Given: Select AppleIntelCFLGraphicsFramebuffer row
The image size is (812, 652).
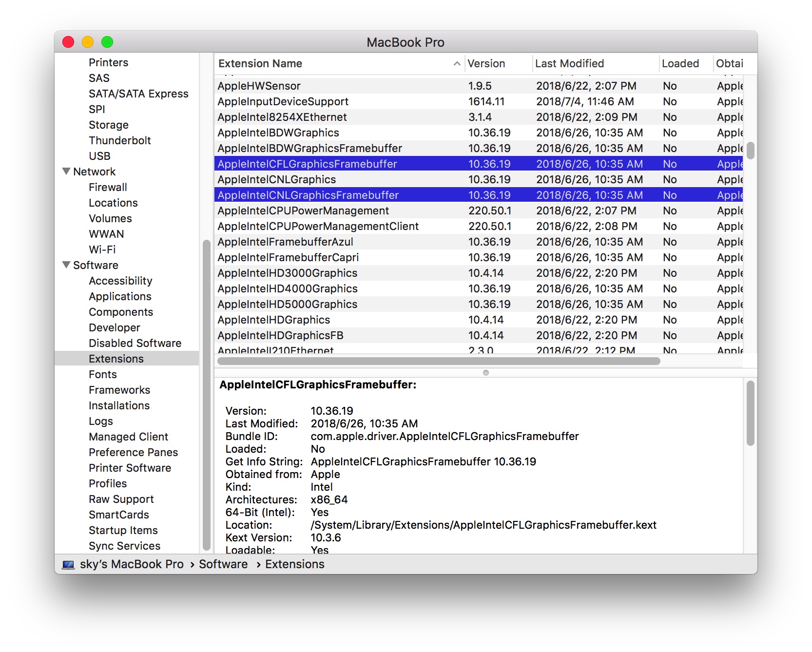Looking at the screenshot, I should pyautogui.click(x=479, y=164).
